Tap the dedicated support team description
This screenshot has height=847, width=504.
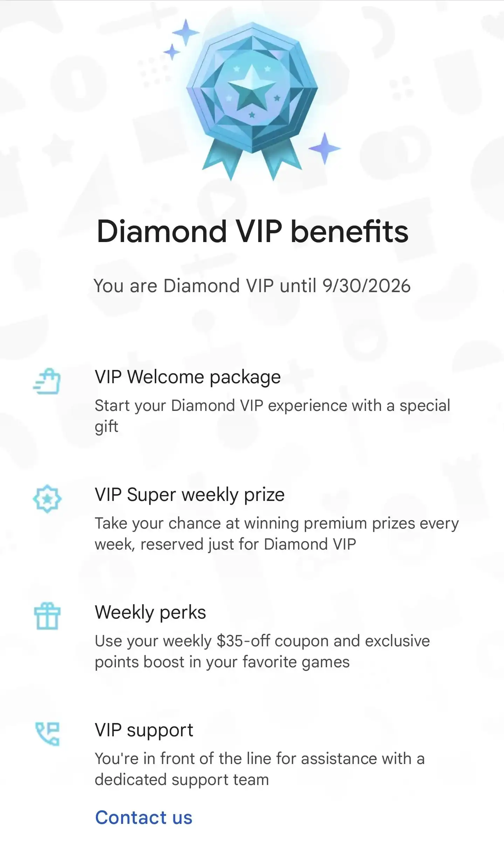(260, 769)
